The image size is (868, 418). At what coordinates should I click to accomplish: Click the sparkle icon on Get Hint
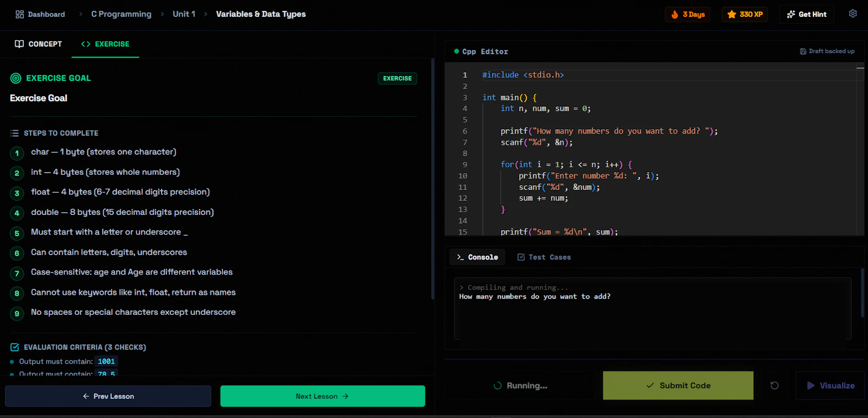click(791, 14)
